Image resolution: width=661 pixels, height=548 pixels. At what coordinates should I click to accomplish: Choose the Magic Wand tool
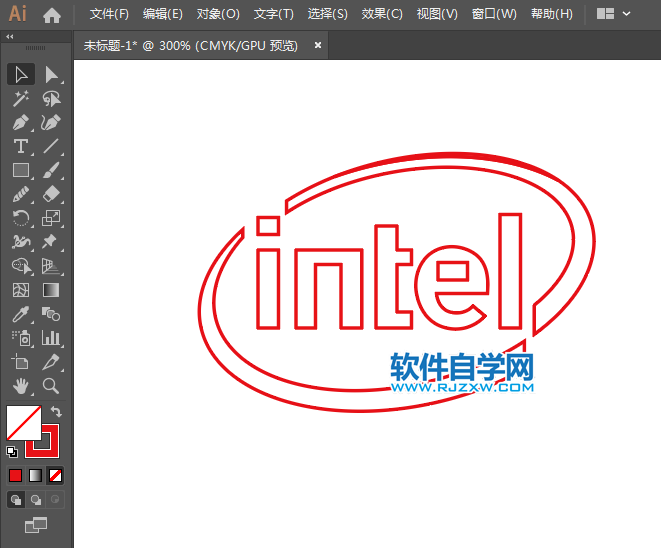tap(21, 99)
